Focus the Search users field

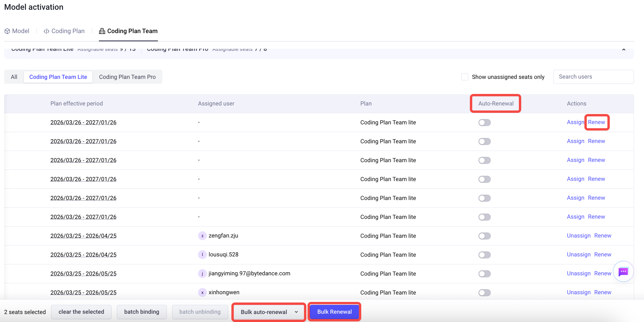click(593, 77)
